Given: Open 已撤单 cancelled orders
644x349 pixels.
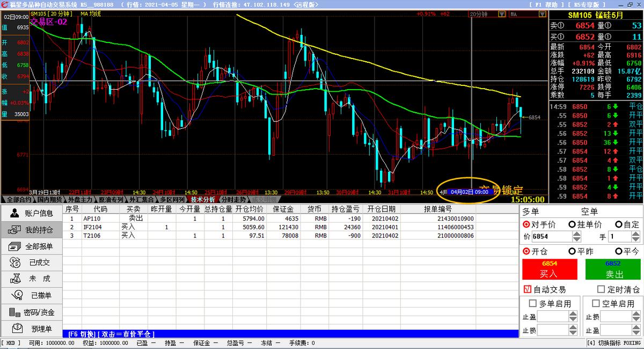Looking at the screenshot, I should click(31, 295).
